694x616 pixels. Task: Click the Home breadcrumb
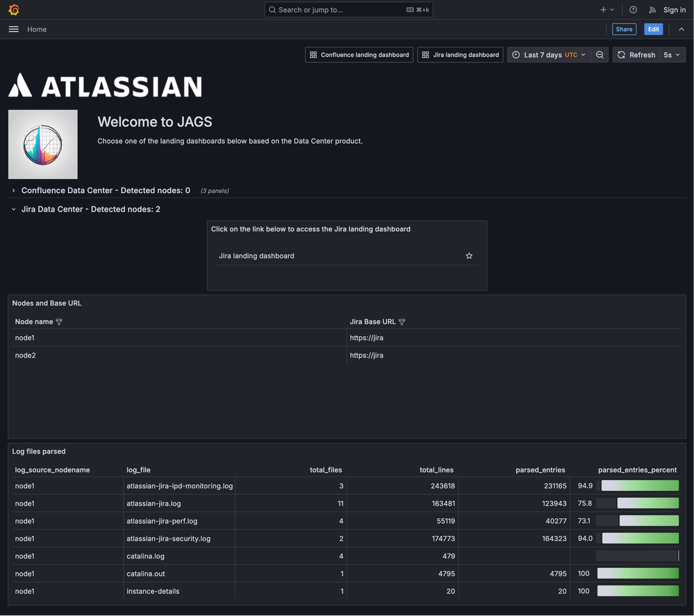[37, 29]
